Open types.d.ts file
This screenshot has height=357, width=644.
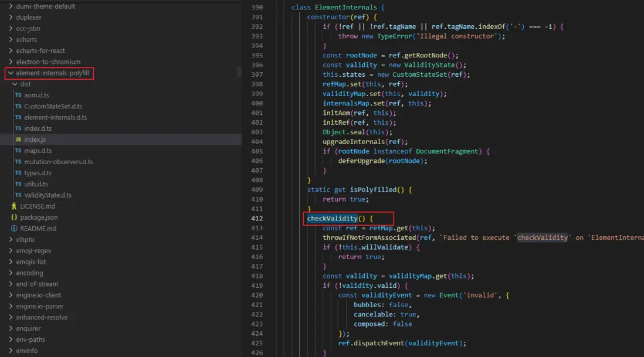click(38, 173)
